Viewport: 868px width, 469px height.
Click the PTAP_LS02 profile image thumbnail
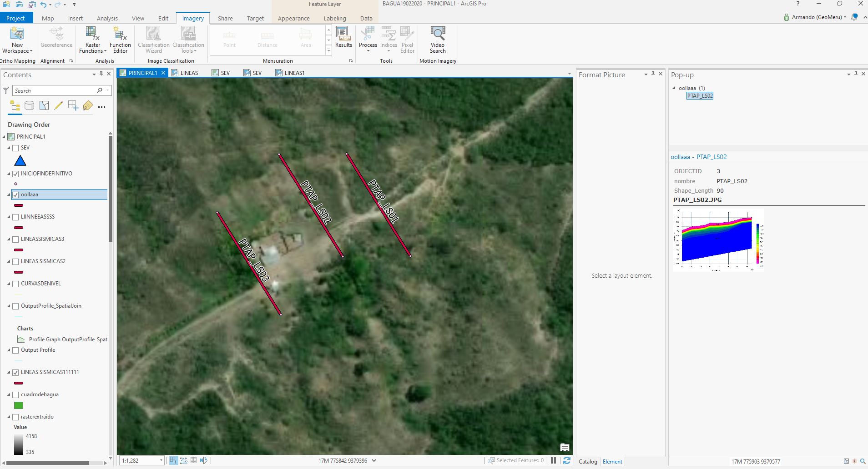click(718, 241)
